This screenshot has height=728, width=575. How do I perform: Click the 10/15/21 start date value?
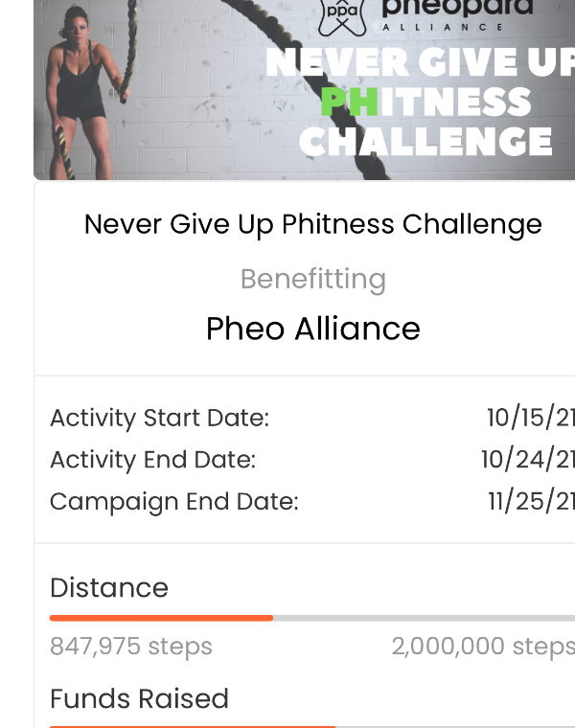530,418
